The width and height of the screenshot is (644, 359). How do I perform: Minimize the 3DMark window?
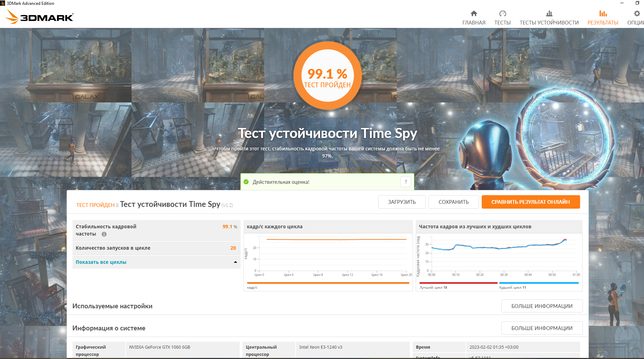pos(622,3)
